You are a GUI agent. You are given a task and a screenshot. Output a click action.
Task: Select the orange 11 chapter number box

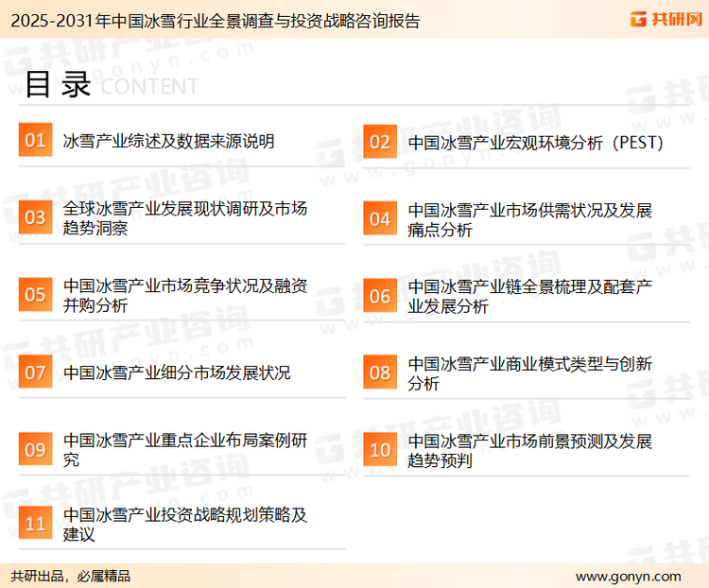35,523
